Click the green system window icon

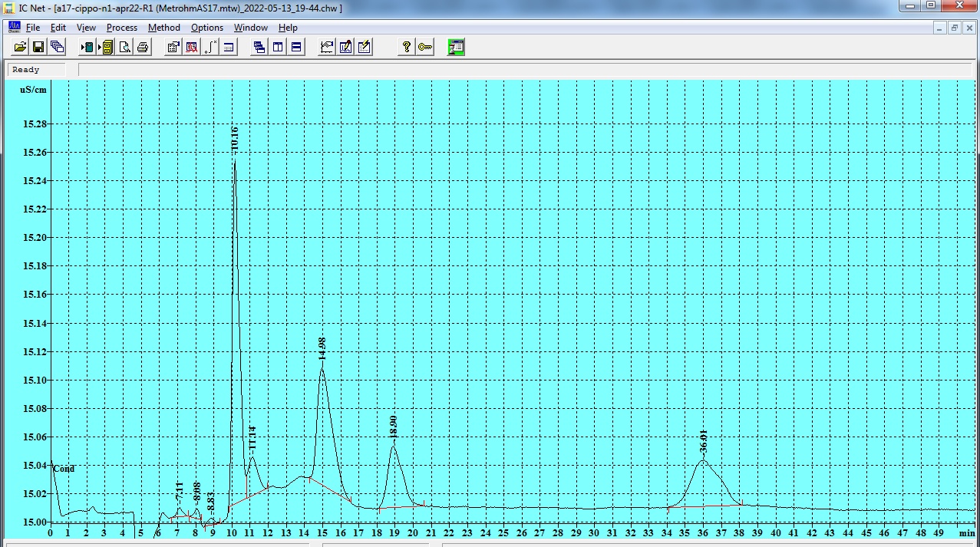pyautogui.click(x=456, y=47)
